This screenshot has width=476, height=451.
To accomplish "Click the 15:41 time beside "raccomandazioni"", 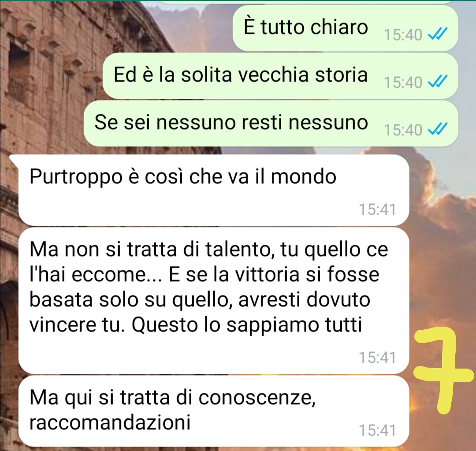I will 377,430.
